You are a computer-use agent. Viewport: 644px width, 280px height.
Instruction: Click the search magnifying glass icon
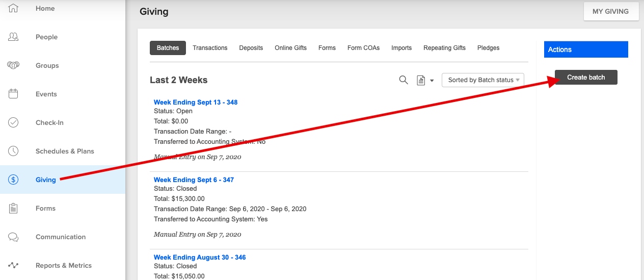pyautogui.click(x=404, y=80)
